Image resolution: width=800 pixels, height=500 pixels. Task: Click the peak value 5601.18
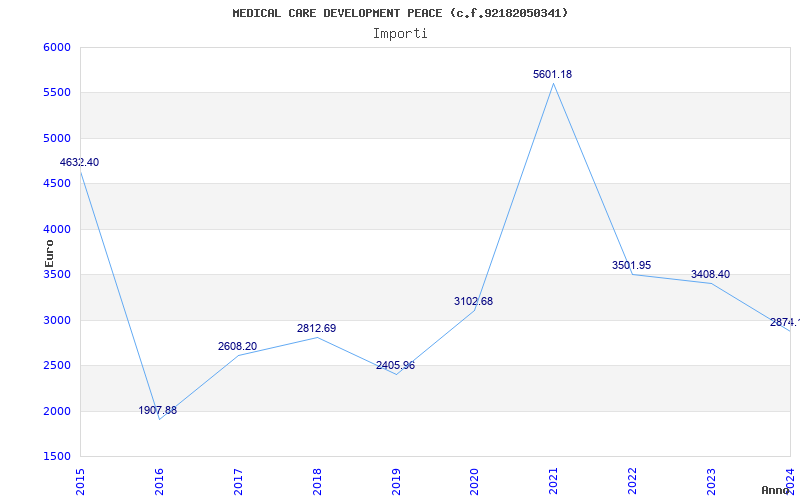click(x=553, y=74)
